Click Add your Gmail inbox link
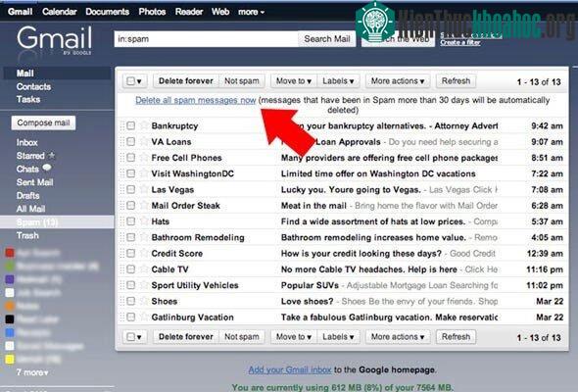The image size is (578, 392). click(290, 369)
